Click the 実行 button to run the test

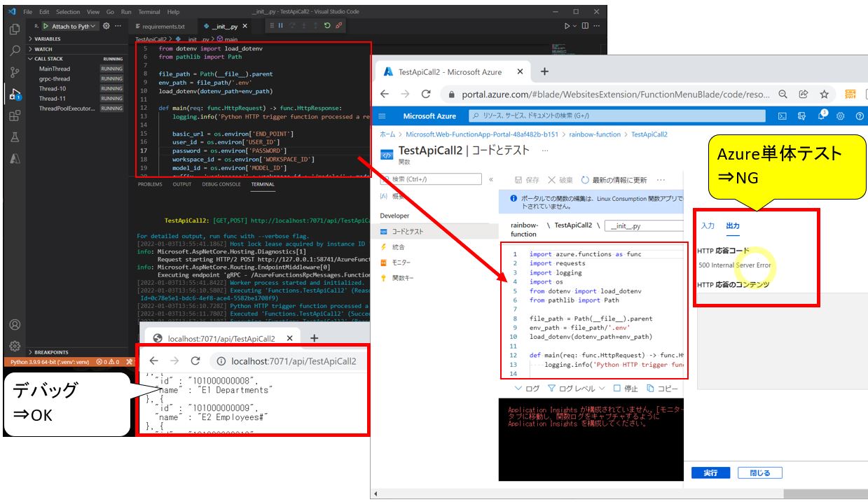coord(710,473)
